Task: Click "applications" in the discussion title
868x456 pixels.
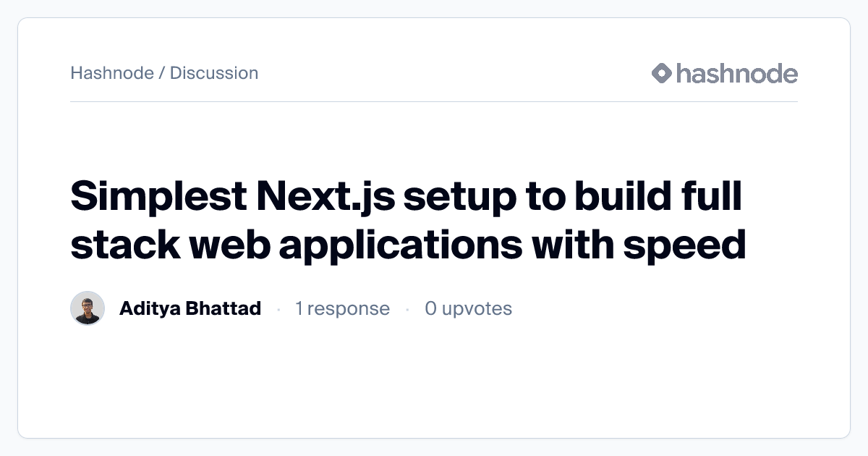Action: click(x=400, y=245)
